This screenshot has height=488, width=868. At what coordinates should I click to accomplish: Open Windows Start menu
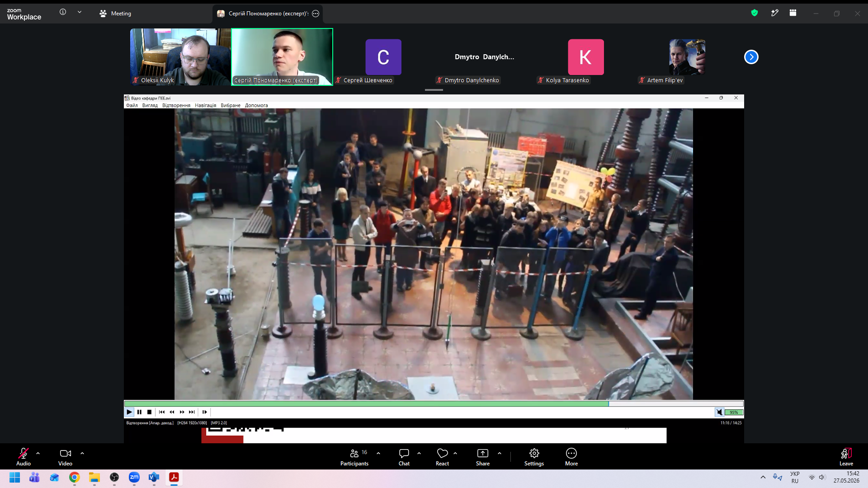point(14,478)
